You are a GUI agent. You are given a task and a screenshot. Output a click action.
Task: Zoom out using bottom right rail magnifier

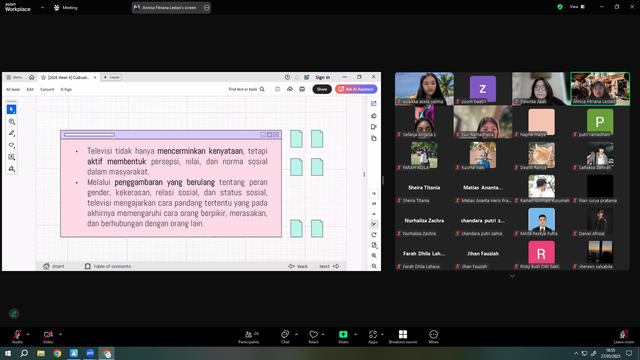pos(374,266)
